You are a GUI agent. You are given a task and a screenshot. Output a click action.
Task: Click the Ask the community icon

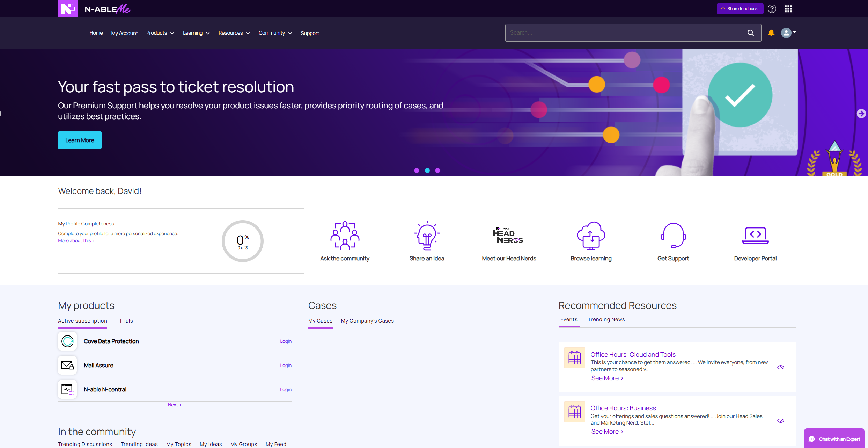(345, 235)
